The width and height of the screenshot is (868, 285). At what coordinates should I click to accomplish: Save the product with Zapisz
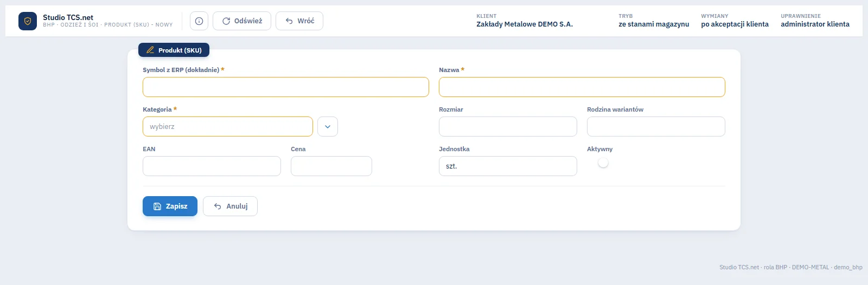pyautogui.click(x=170, y=206)
